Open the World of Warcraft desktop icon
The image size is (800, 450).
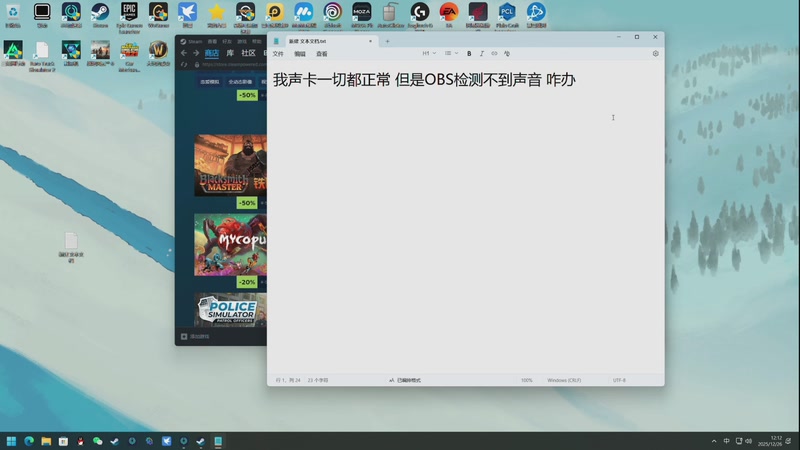pyautogui.click(x=158, y=54)
